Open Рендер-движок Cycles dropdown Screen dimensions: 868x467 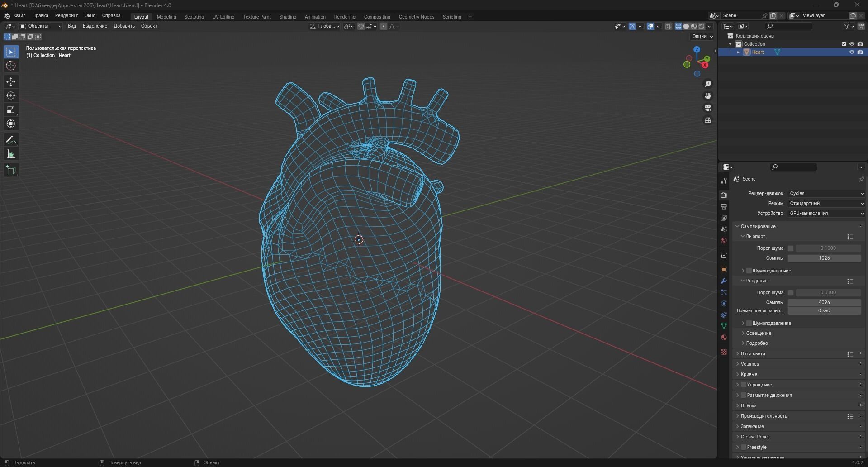(x=826, y=193)
